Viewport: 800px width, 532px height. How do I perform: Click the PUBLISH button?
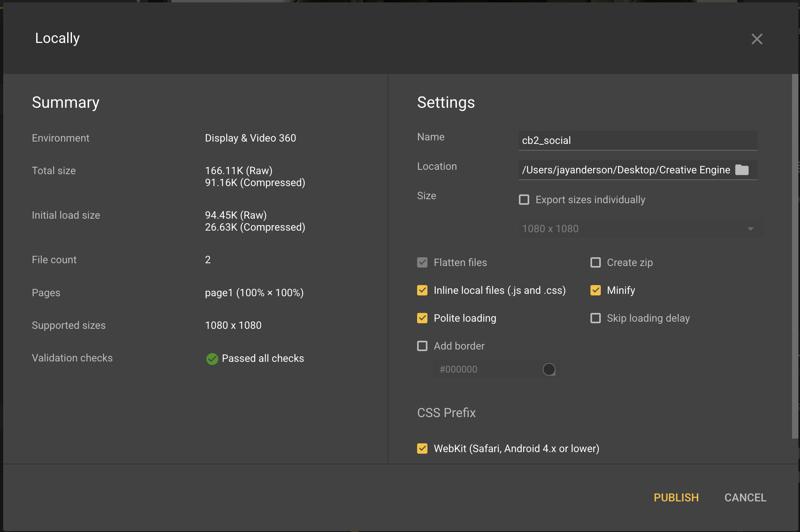676,497
